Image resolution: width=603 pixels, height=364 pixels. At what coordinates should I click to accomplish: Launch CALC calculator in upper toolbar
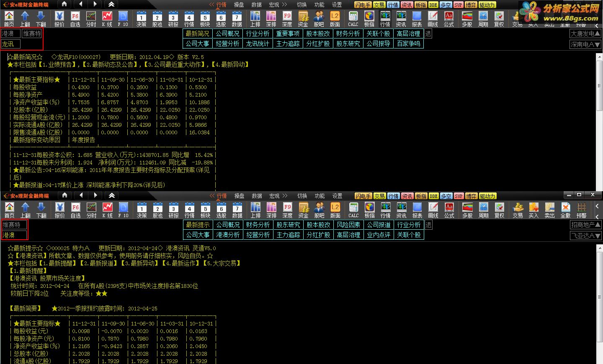click(x=353, y=19)
